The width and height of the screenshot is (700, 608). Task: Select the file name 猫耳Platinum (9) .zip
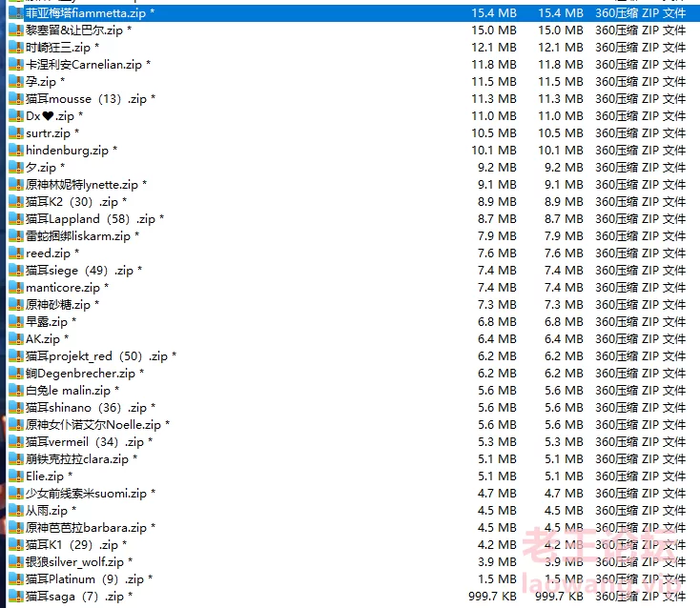[x=84, y=579]
